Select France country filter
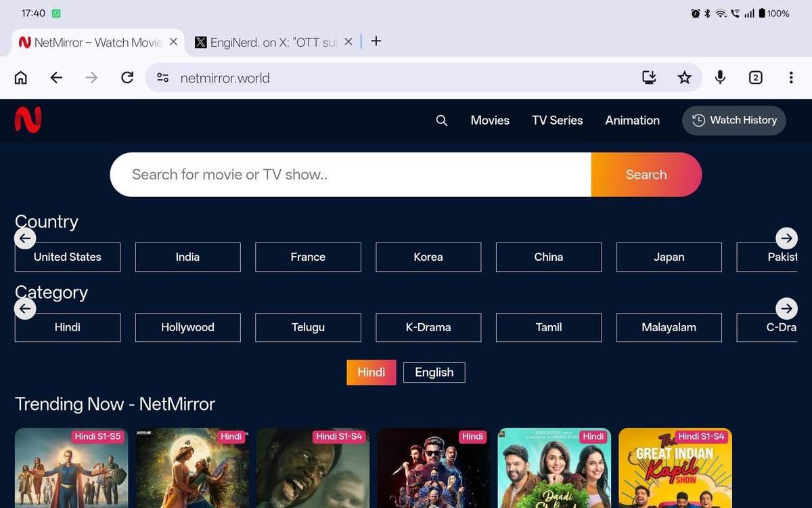This screenshot has width=812, height=508. click(x=308, y=257)
